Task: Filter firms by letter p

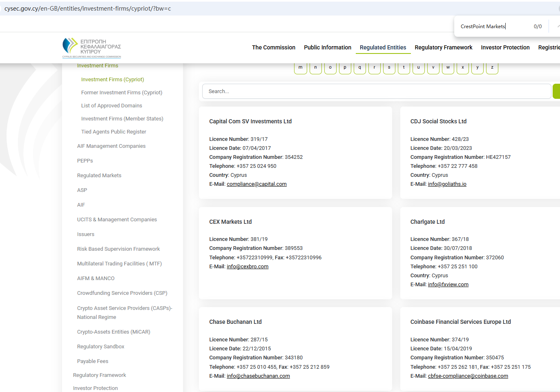Action: (x=345, y=68)
